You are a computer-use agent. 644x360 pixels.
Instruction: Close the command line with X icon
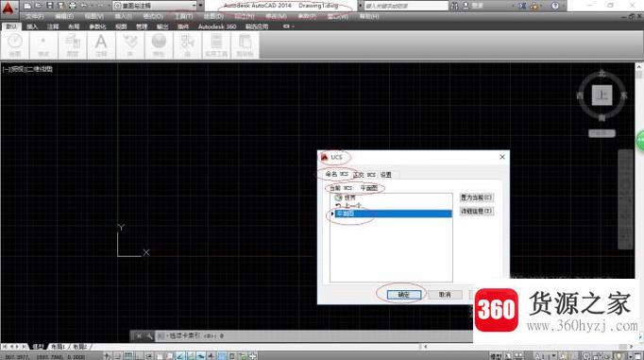[x=139, y=335]
